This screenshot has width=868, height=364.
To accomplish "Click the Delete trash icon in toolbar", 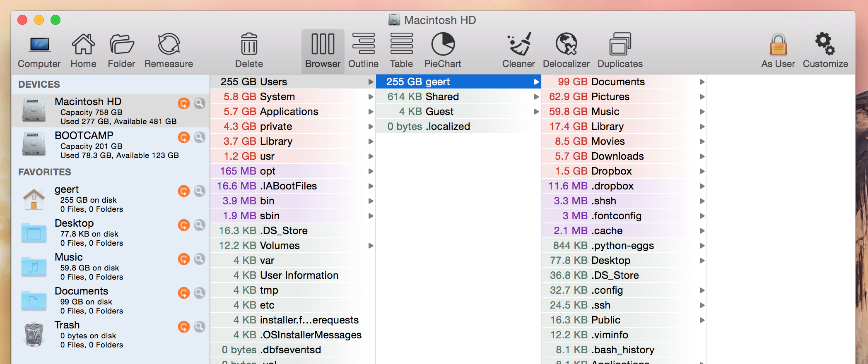I will point(249,50).
